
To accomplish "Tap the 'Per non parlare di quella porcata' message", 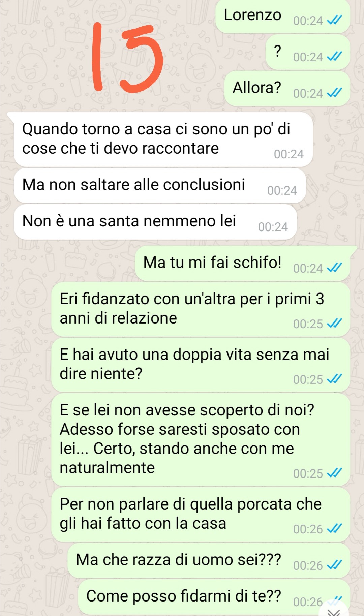I will [x=201, y=515].
